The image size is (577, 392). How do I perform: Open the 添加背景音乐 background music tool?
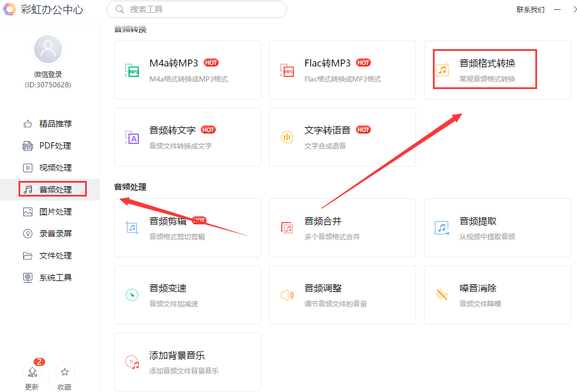pyautogui.click(x=187, y=362)
